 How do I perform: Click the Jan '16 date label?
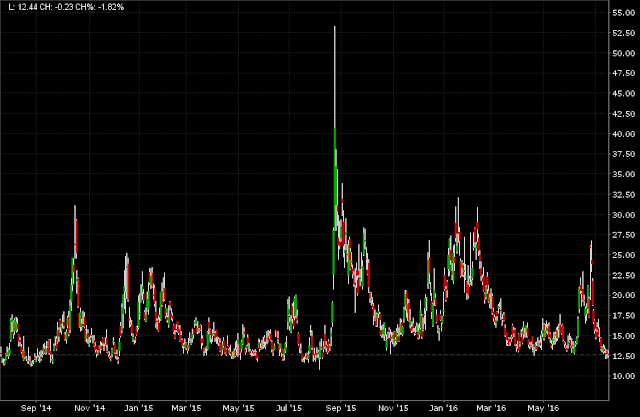(443, 408)
